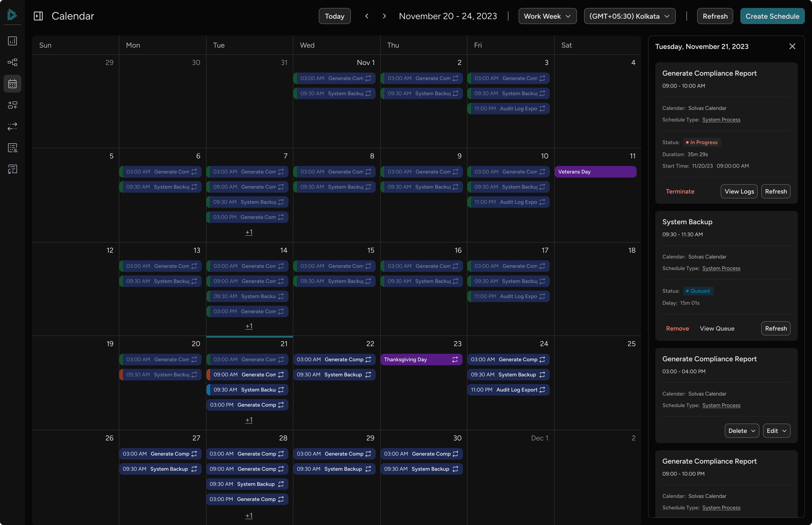Open the dashboard view from the sidebar
The height and width of the screenshot is (525, 812).
pos(13,41)
